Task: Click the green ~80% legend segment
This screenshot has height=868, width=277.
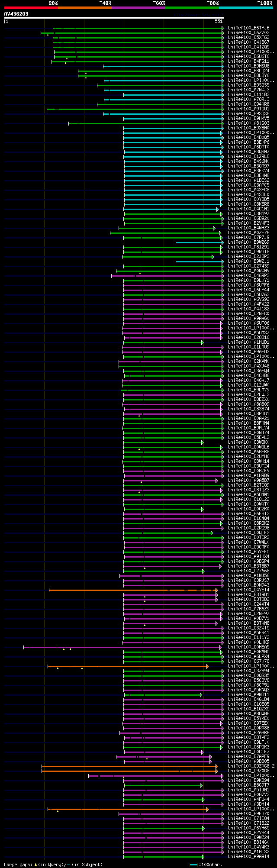Action: point(192,8)
